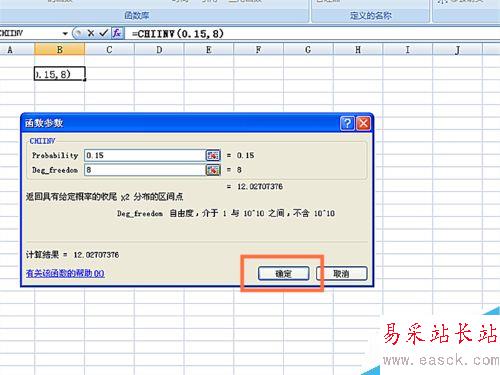
Task: Select column E header
Action: (209, 50)
